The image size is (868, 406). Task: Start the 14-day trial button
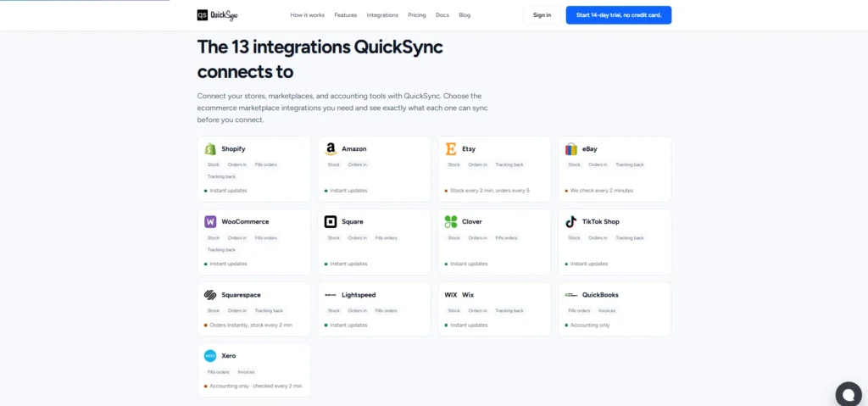[618, 15]
